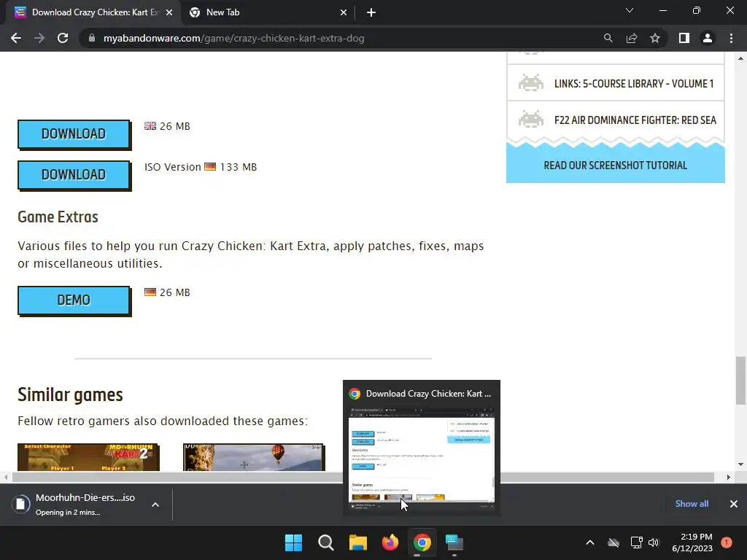Viewport: 747px width, 560px height.
Task: Share this page via share icon
Action: pos(632,38)
